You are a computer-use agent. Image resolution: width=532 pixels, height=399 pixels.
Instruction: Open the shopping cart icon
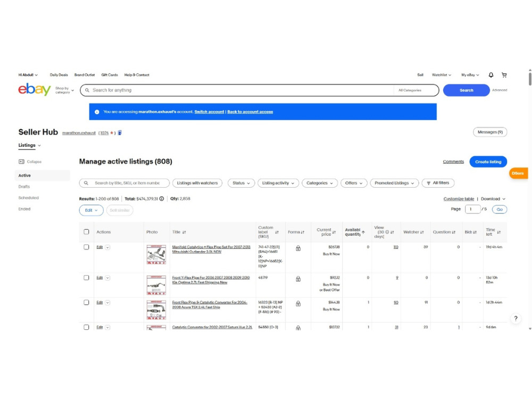tap(504, 75)
